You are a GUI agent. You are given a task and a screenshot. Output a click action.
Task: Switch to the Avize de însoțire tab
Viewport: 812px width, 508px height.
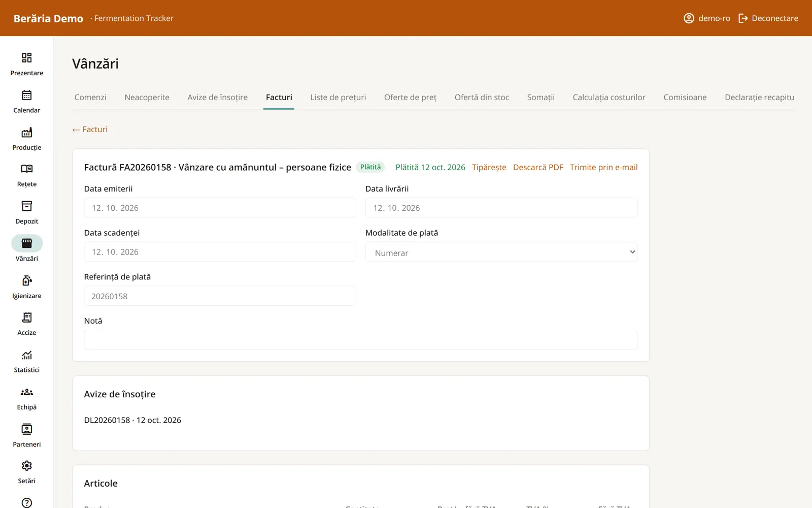[x=218, y=97]
